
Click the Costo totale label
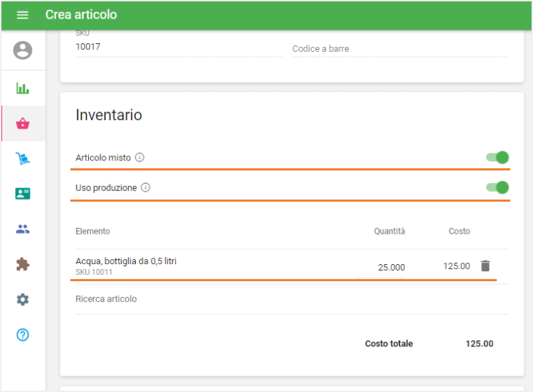point(389,344)
